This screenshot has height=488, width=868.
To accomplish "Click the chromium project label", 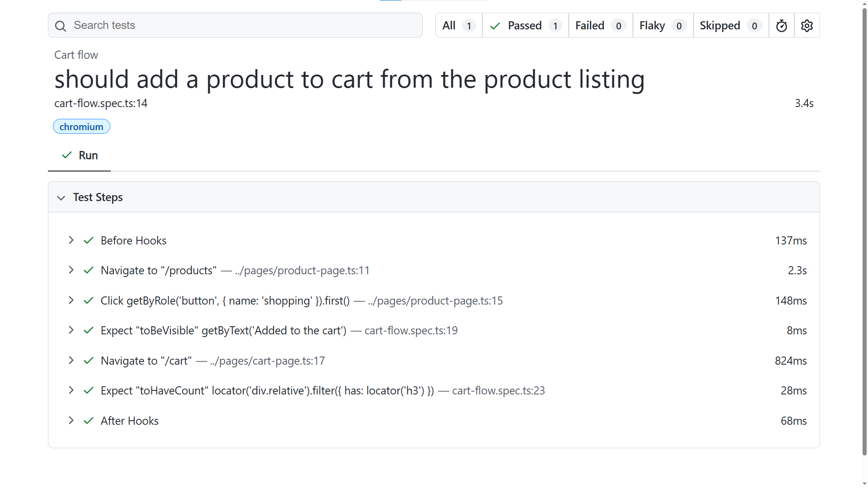I will tap(81, 127).
